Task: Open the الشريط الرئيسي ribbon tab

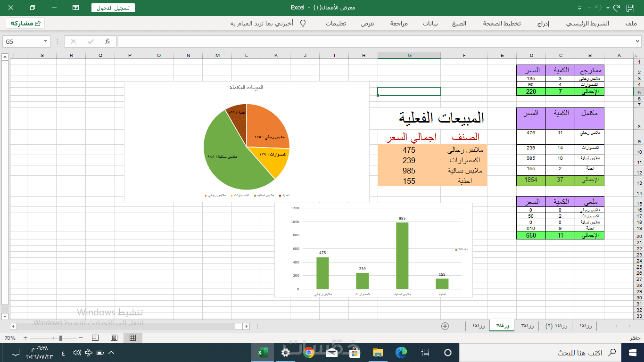Action: 587,24
